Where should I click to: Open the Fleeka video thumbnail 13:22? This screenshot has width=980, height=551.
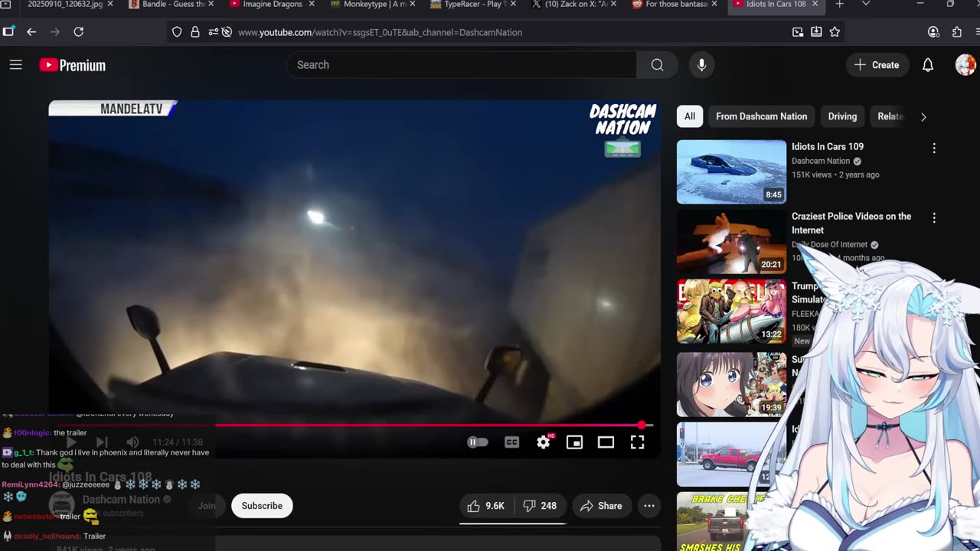731,311
